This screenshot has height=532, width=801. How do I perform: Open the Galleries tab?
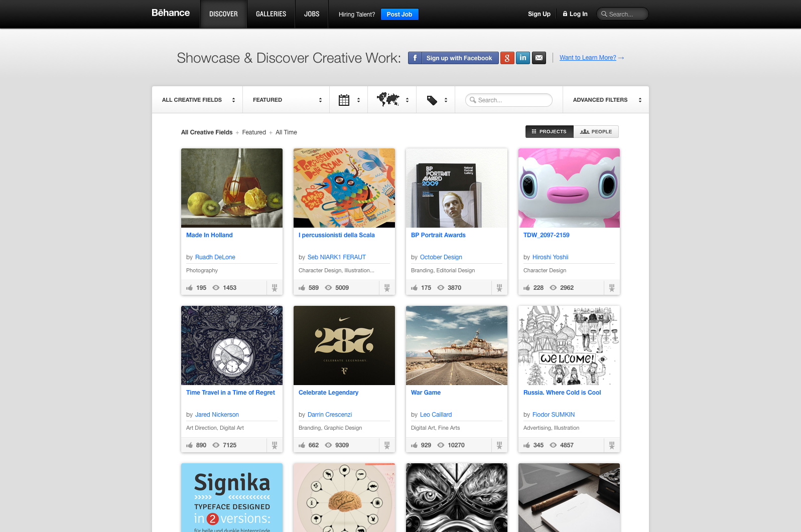(x=271, y=14)
